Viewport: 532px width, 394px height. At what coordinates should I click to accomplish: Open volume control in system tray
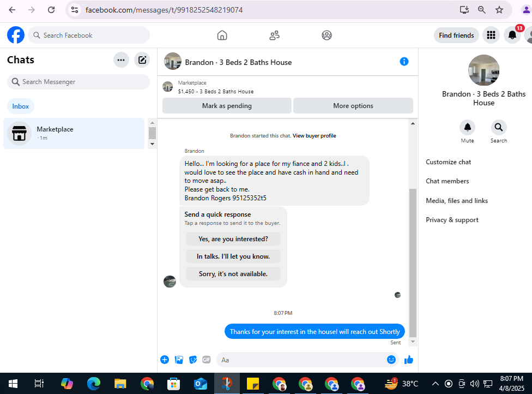point(474,384)
